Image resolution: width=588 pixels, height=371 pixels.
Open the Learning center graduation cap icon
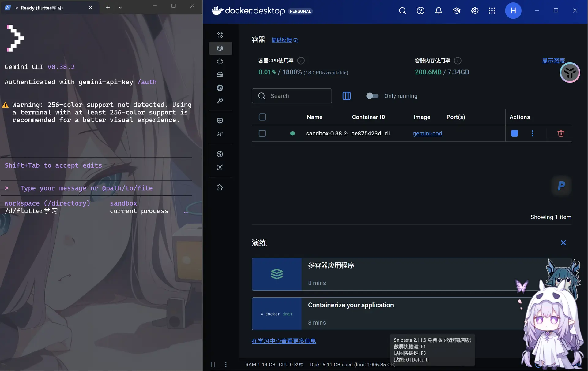pyautogui.click(x=457, y=11)
